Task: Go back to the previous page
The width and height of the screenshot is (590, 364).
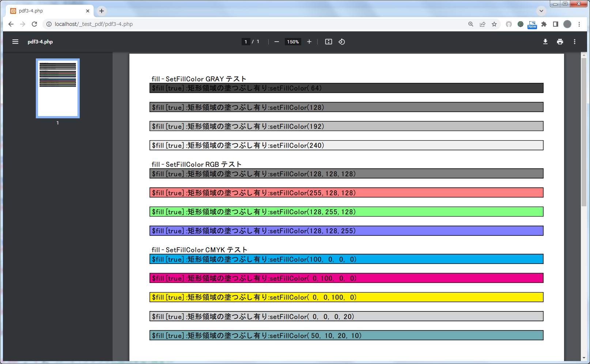Action: tap(11, 24)
